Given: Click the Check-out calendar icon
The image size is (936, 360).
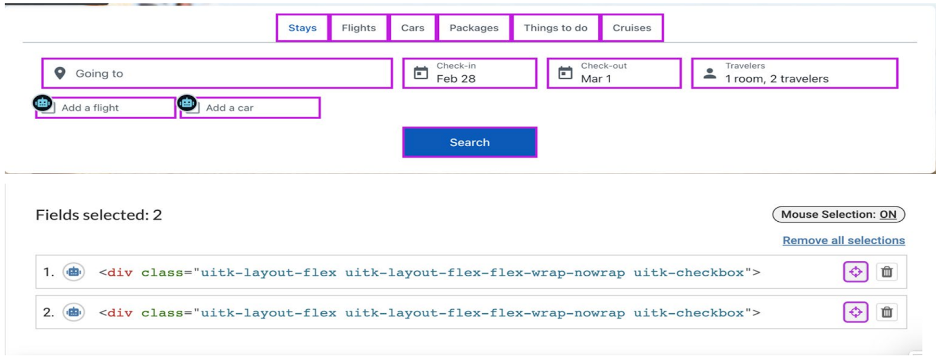Looking at the screenshot, I should click(565, 73).
